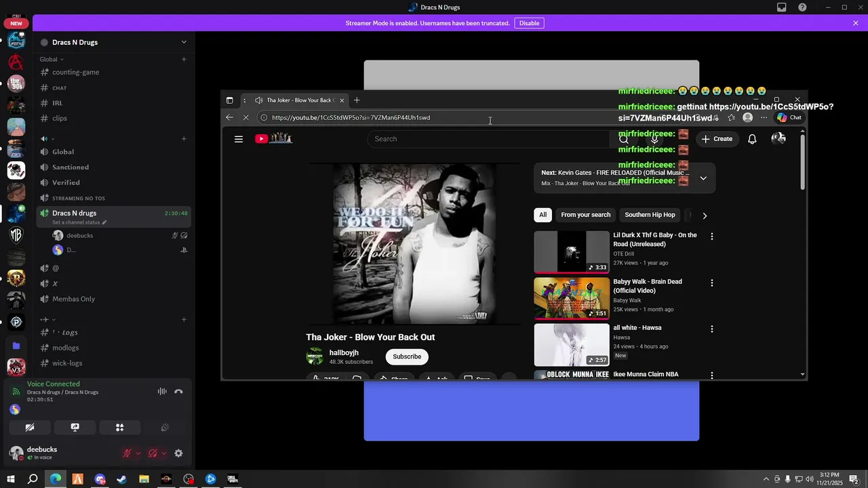
Task: Click the YouTube Search field
Action: click(488, 139)
